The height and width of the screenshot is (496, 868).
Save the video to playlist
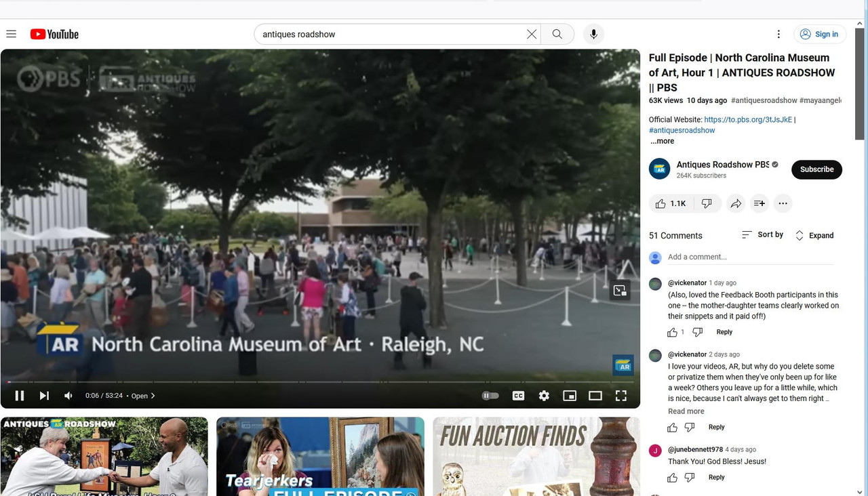coord(759,203)
